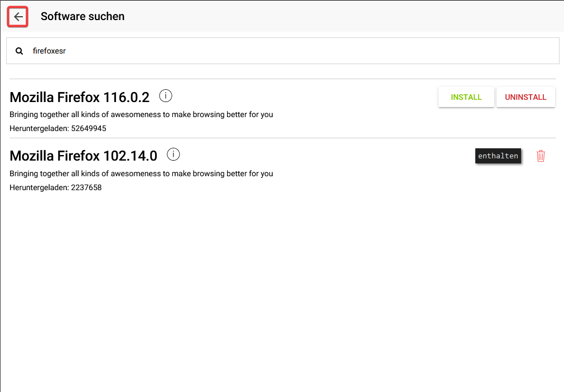Click the description under Firefox 102.14.0

(x=141, y=173)
